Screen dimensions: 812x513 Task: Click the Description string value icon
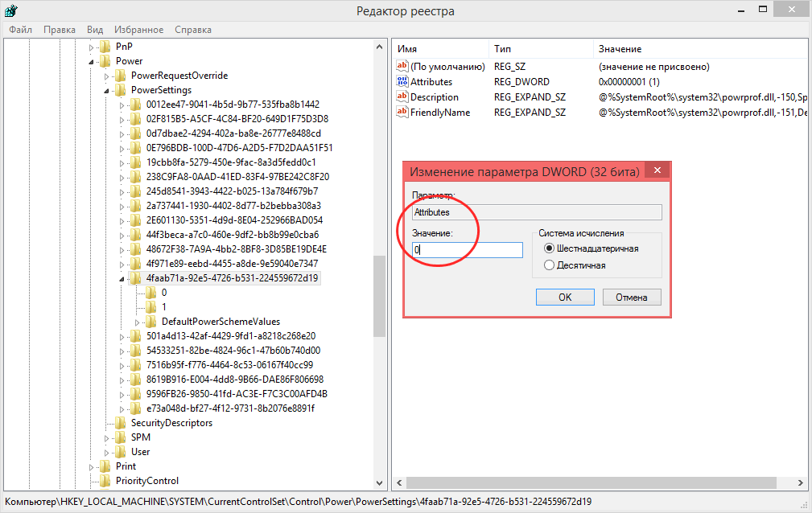tap(402, 96)
